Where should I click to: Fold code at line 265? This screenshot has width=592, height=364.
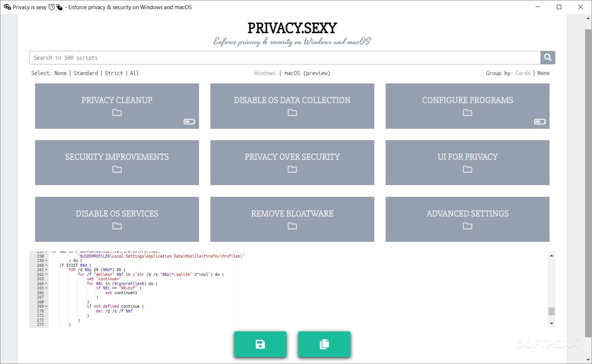46,288
